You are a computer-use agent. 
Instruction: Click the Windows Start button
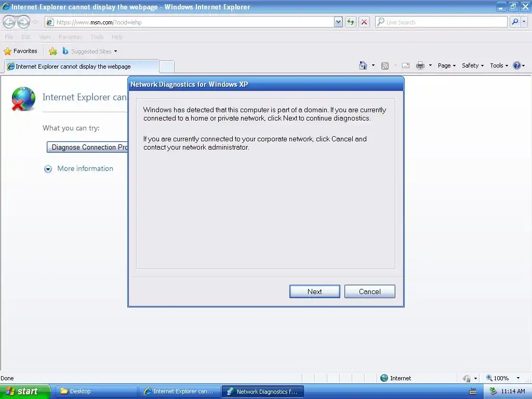tap(24, 391)
